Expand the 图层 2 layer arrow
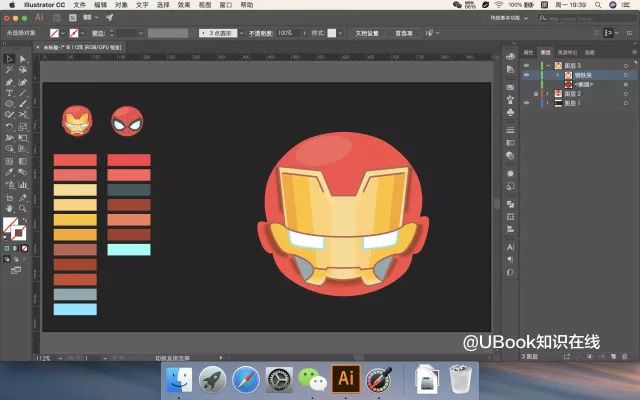The image size is (640, 400). coord(548,94)
